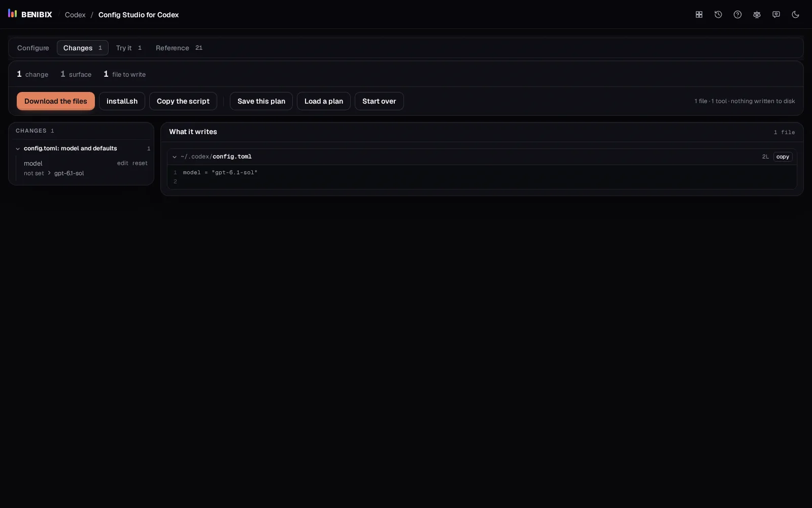This screenshot has height=508, width=812.
Task: Collapse the ~/.codex/config.toml file preview
Action: (x=175, y=156)
